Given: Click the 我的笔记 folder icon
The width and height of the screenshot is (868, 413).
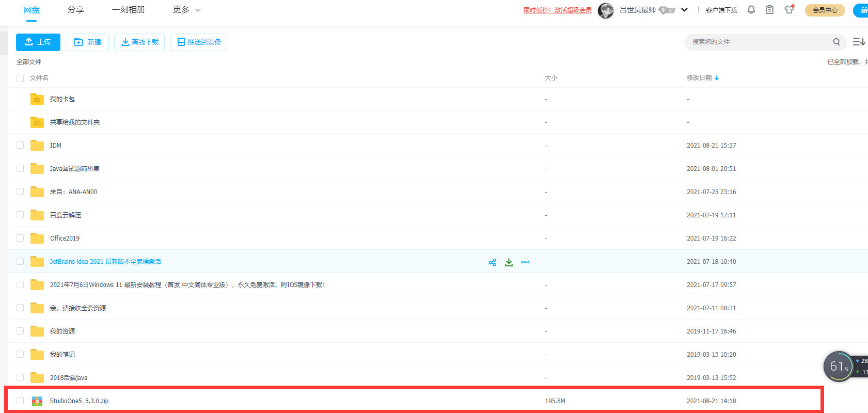Looking at the screenshot, I should (37, 354).
